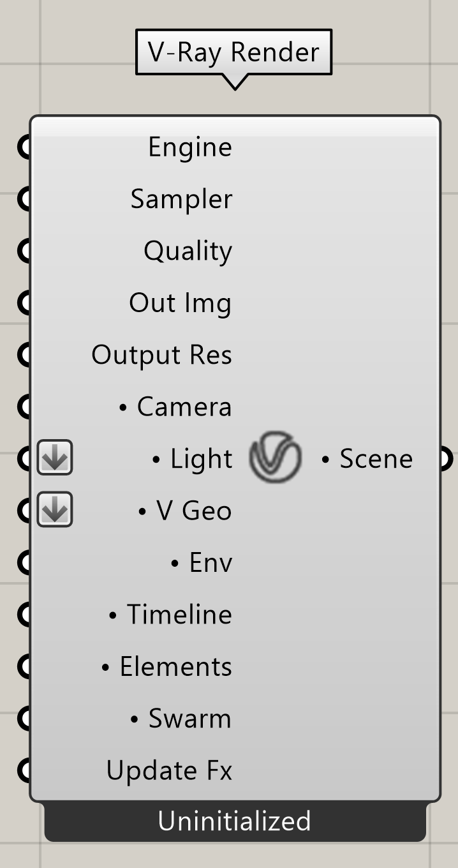The image size is (458, 868).
Task: Click the V-Ray Render tooltip label
Action: click(x=233, y=52)
